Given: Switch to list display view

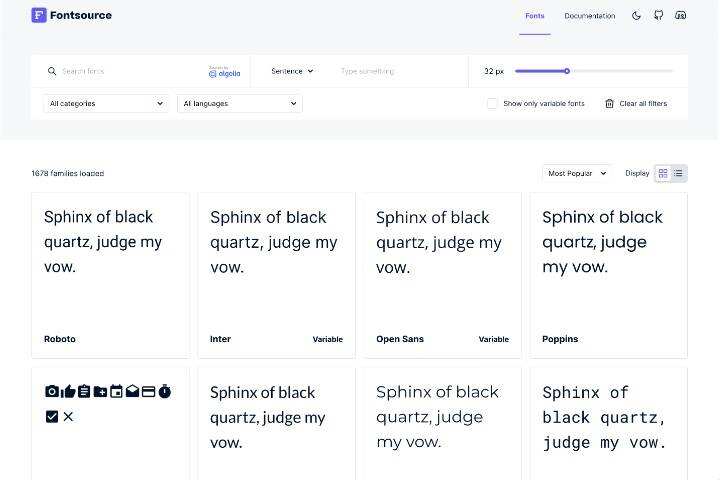Looking at the screenshot, I should coord(678,174).
